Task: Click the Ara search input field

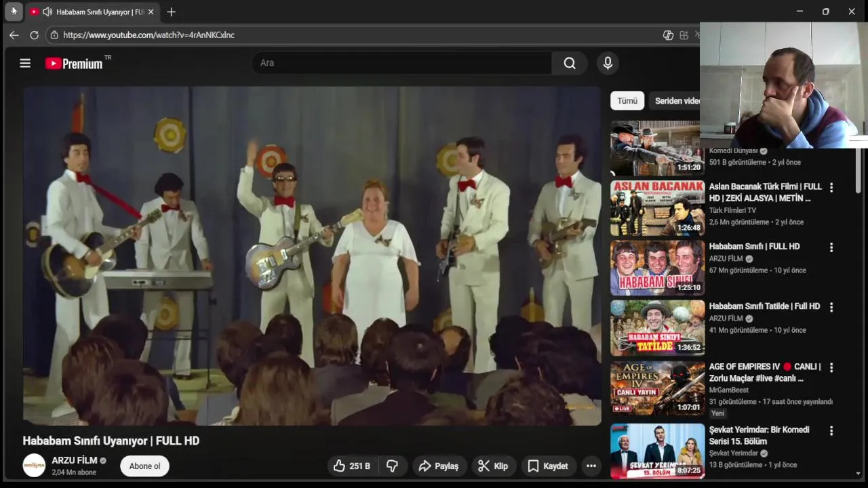Action: click(401, 63)
